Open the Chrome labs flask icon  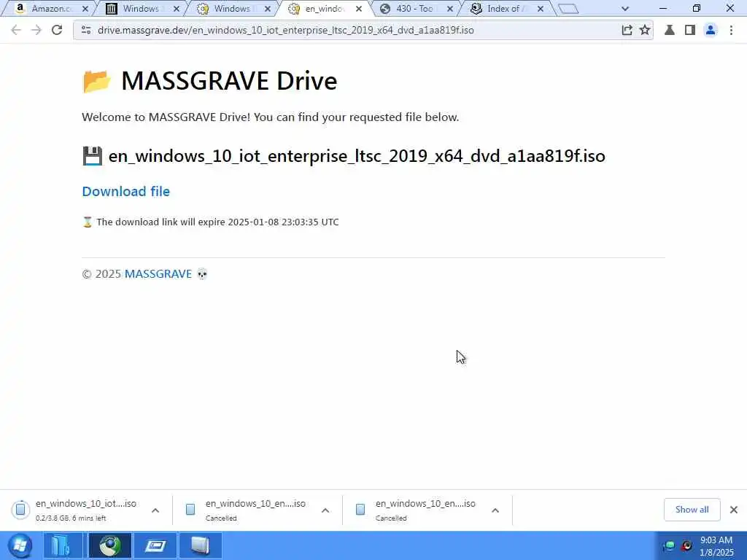670,30
